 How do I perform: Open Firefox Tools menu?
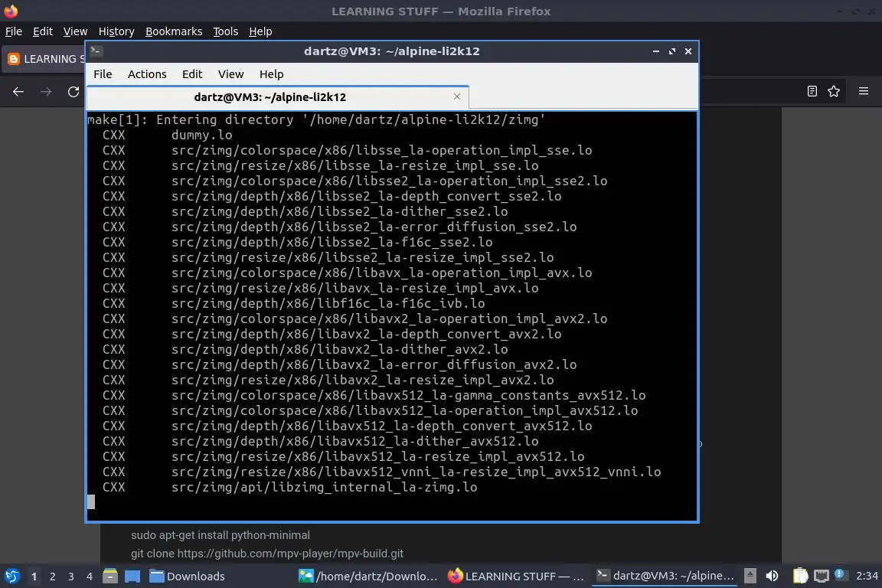226,31
